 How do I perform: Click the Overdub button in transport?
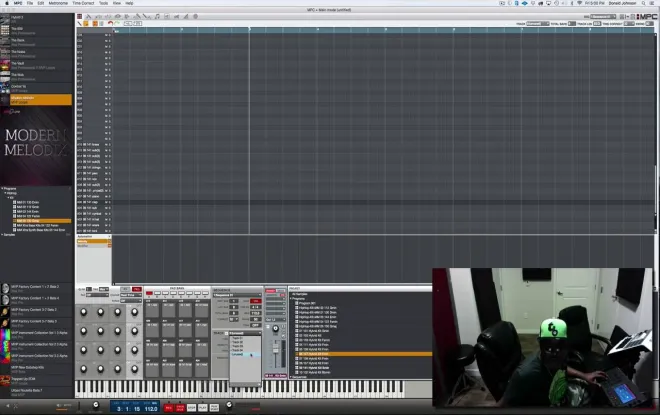(x=180, y=407)
